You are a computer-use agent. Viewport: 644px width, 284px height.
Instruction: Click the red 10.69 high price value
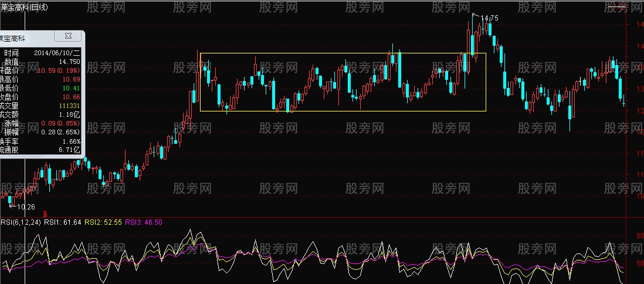pyautogui.click(x=71, y=79)
